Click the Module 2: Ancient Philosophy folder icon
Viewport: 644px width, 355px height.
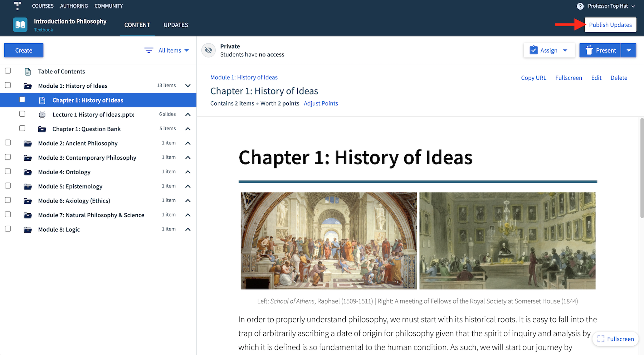click(28, 144)
